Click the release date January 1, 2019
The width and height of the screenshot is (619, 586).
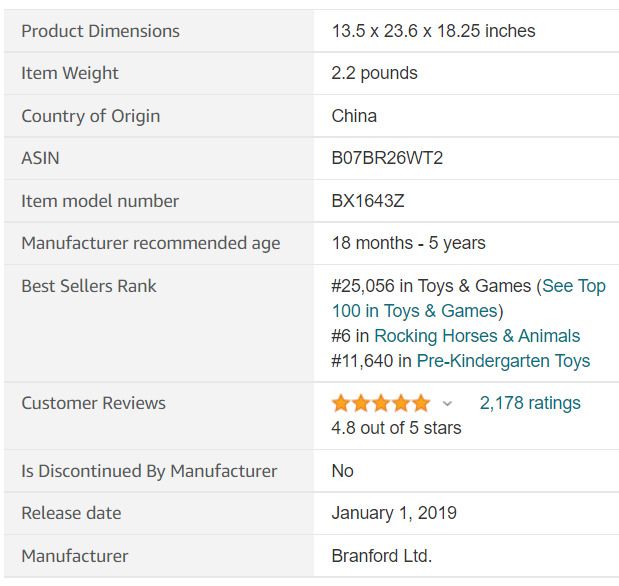point(394,513)
